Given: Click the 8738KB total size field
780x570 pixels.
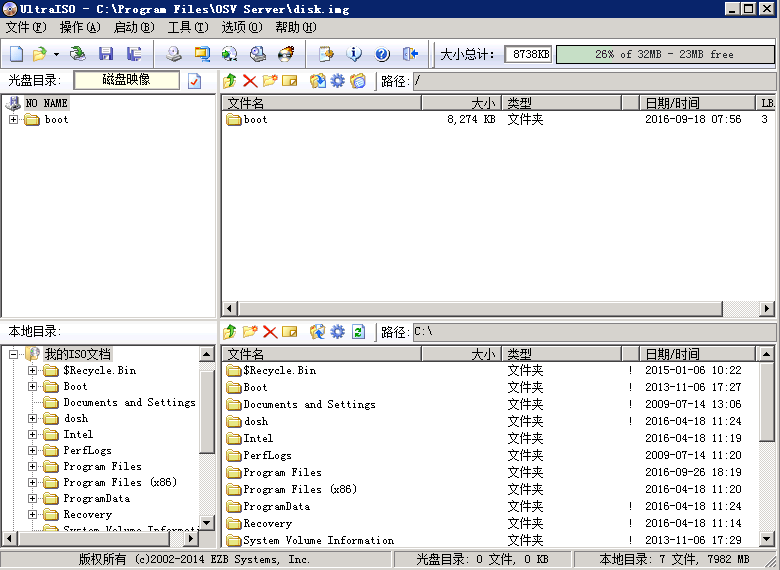Looking at the screenshot, I should (528, 54).
